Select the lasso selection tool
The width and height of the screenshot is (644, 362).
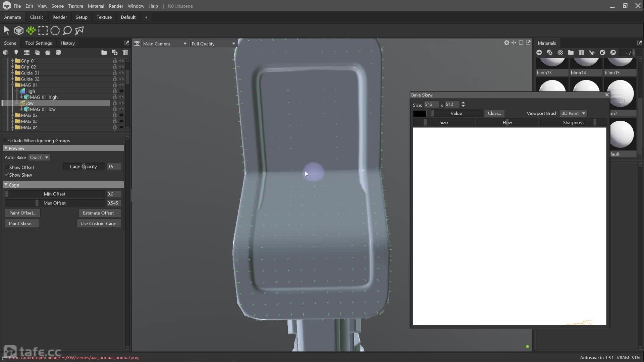pos(67,31)
